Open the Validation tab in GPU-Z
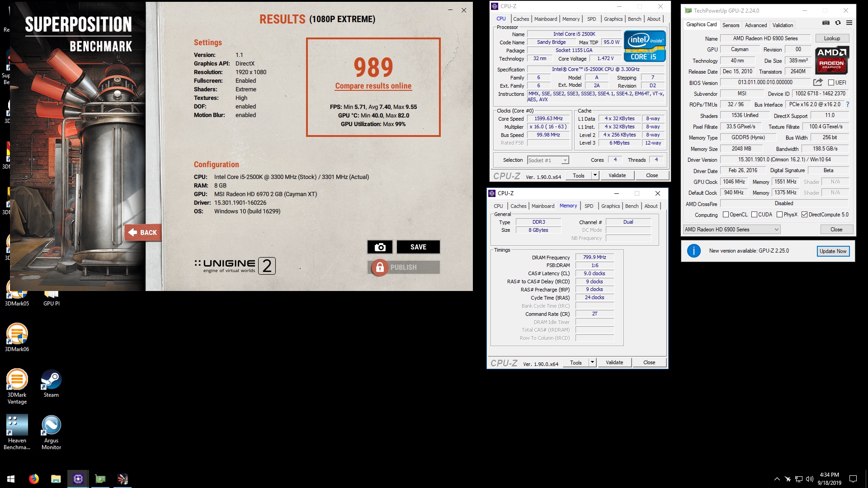The width and height of the screenshot is (868, 488). click(x=783, y=25)
